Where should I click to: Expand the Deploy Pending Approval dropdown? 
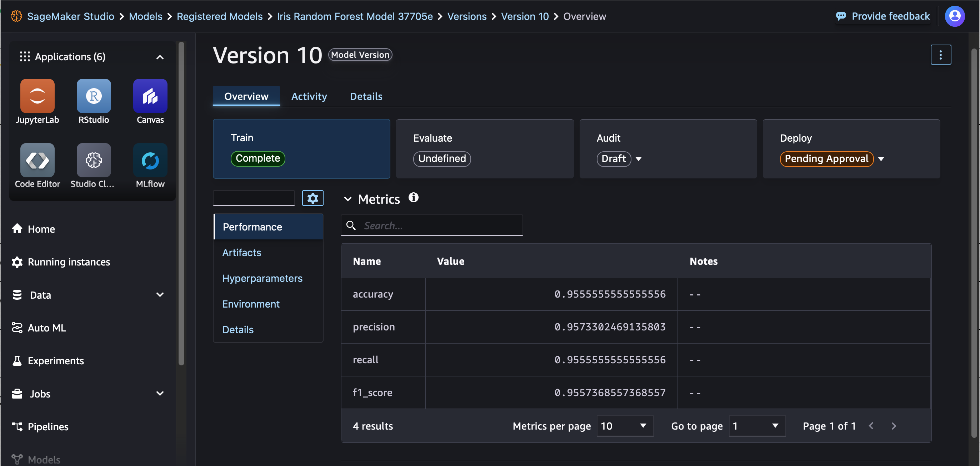pos(882,158)
